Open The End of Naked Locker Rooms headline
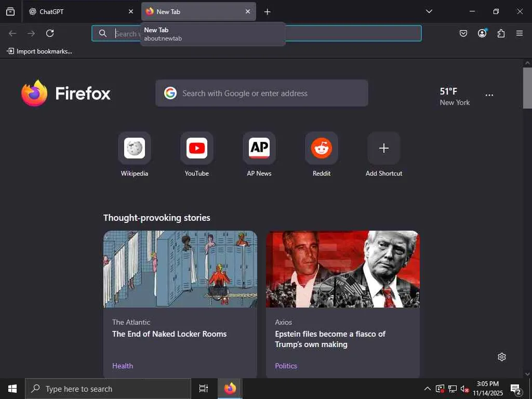The image size is (532, 399). [x=169, y=334]
